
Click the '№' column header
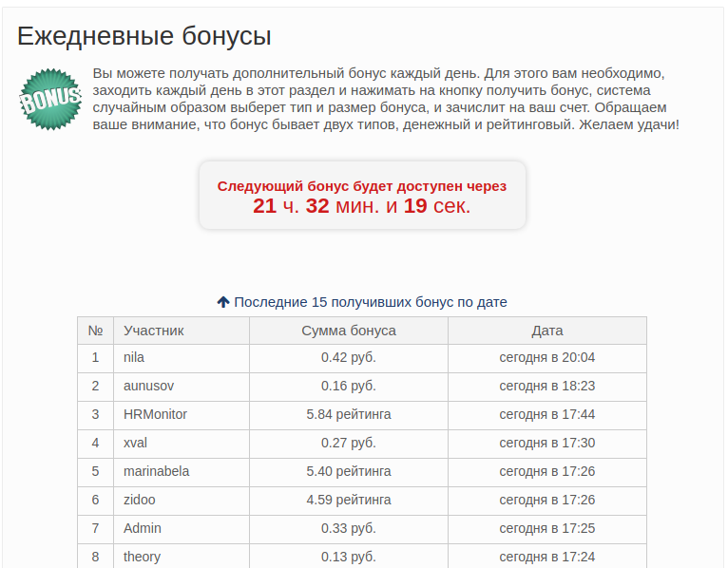pos(95,331)
